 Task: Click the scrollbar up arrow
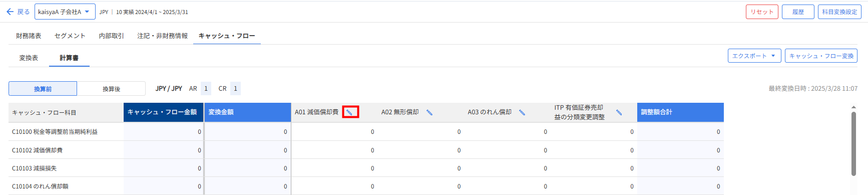pyautogui.click(x=853, y=107)
